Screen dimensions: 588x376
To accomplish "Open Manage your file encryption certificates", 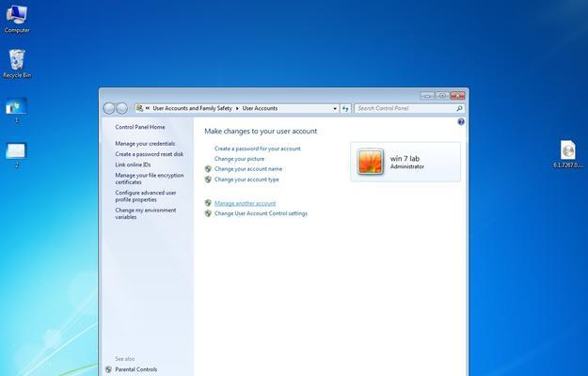I will (150, 179).
